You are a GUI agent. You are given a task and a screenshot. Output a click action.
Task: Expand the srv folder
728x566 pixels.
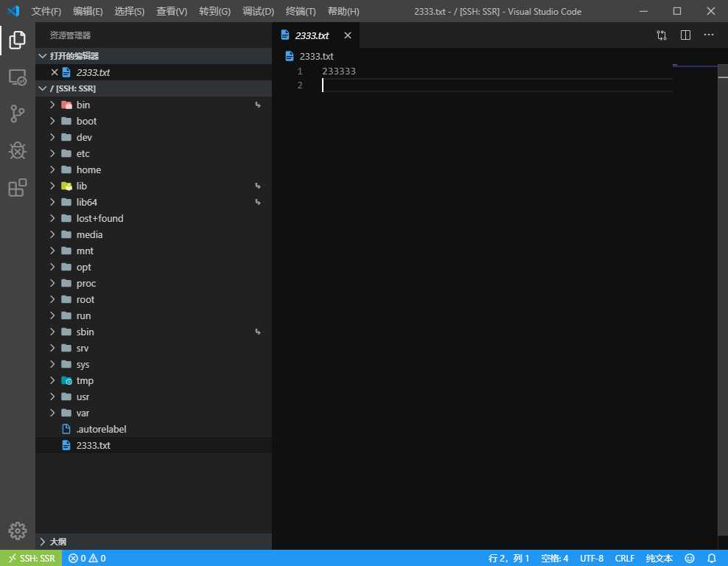154,349
